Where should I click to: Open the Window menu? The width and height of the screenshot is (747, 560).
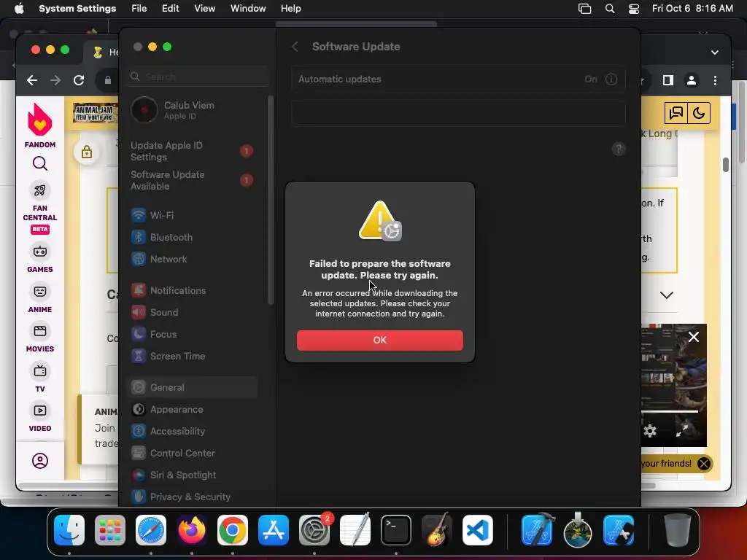coord(248,9)
